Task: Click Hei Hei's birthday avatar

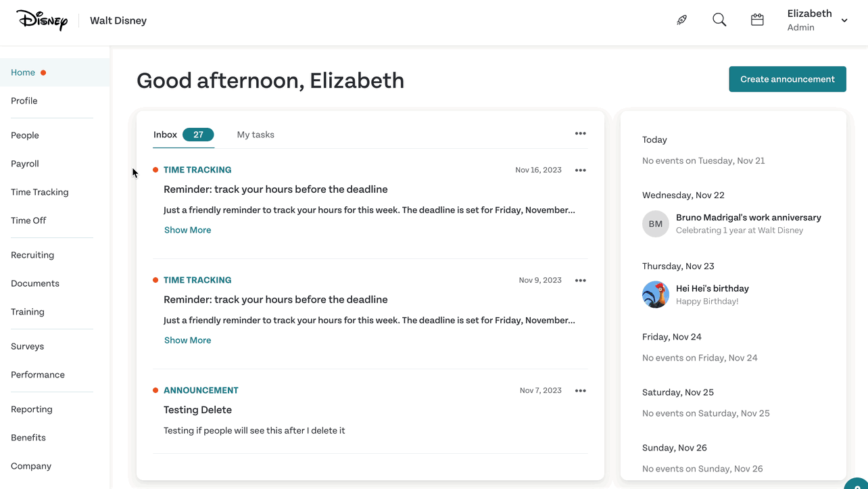Action: point(655,294)
